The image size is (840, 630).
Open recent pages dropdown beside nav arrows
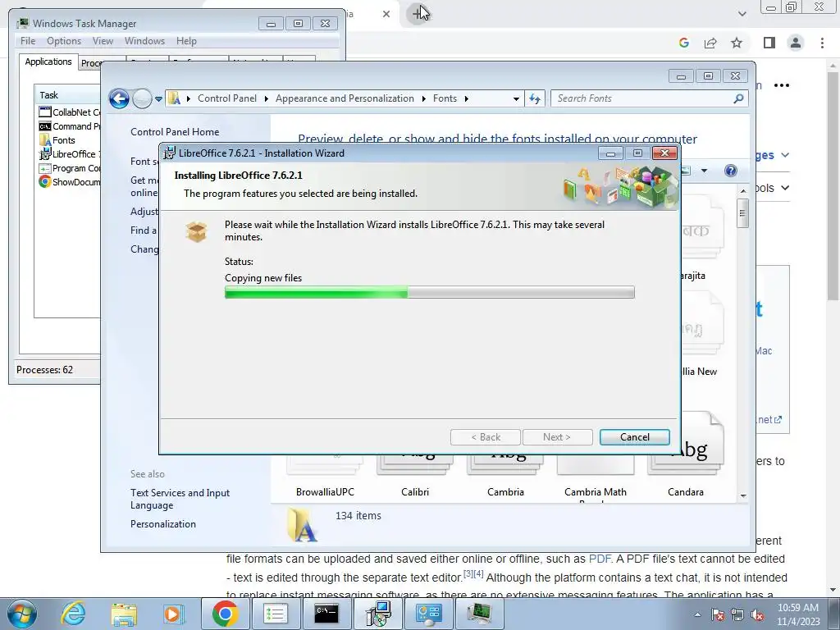tap(158, 99)
